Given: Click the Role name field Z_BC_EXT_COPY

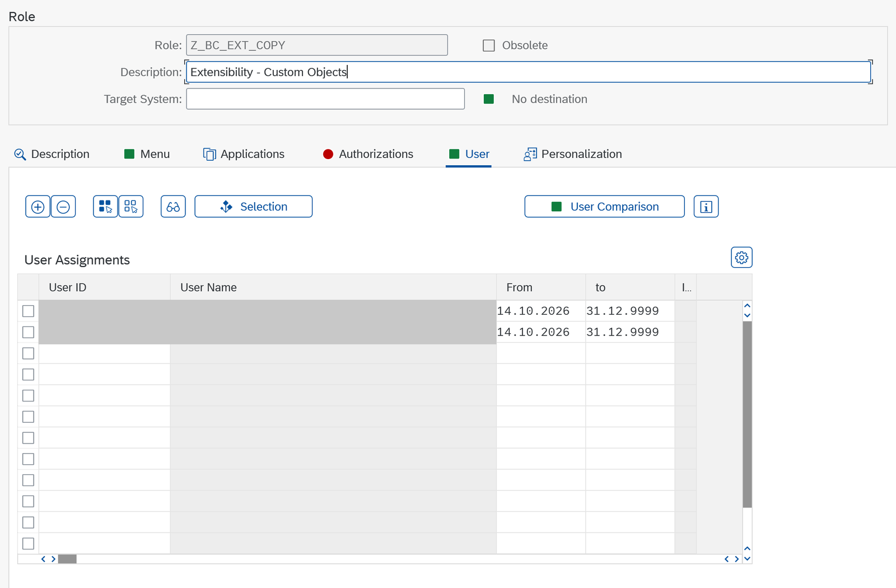Looking at the screenshot, I should (317, 45).
